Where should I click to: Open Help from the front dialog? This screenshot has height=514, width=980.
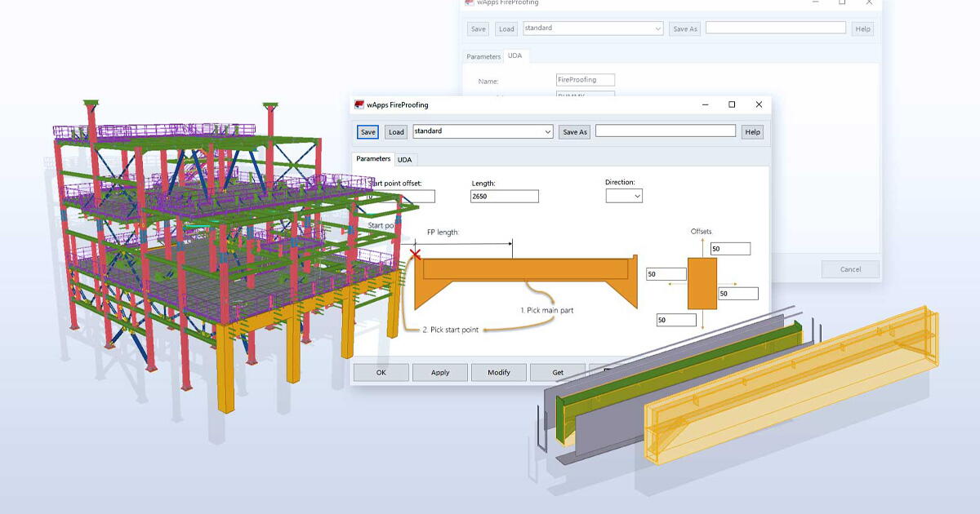[751, 131]
